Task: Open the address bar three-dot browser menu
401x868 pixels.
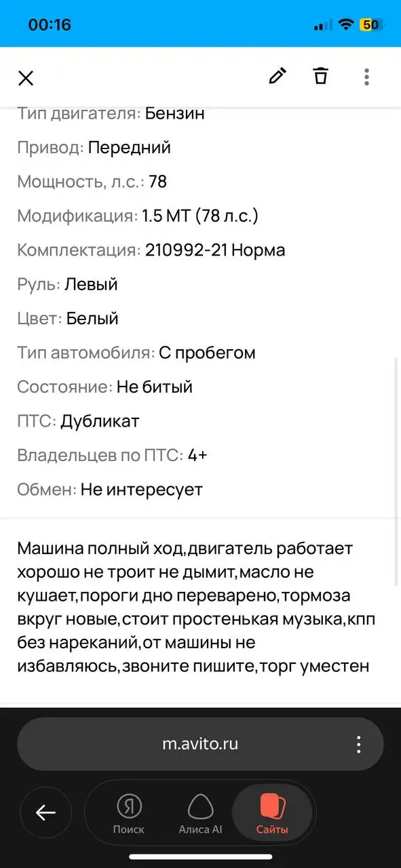Action: point(358,743)
